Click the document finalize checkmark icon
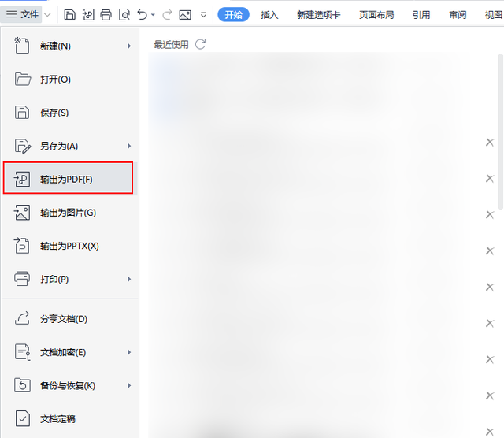This screenshot has height=438, width=504. (23, 419)
